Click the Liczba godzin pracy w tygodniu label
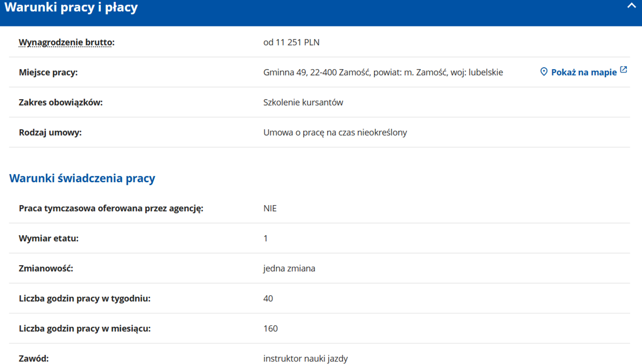 pyautogui.click(x=85, y=298)
